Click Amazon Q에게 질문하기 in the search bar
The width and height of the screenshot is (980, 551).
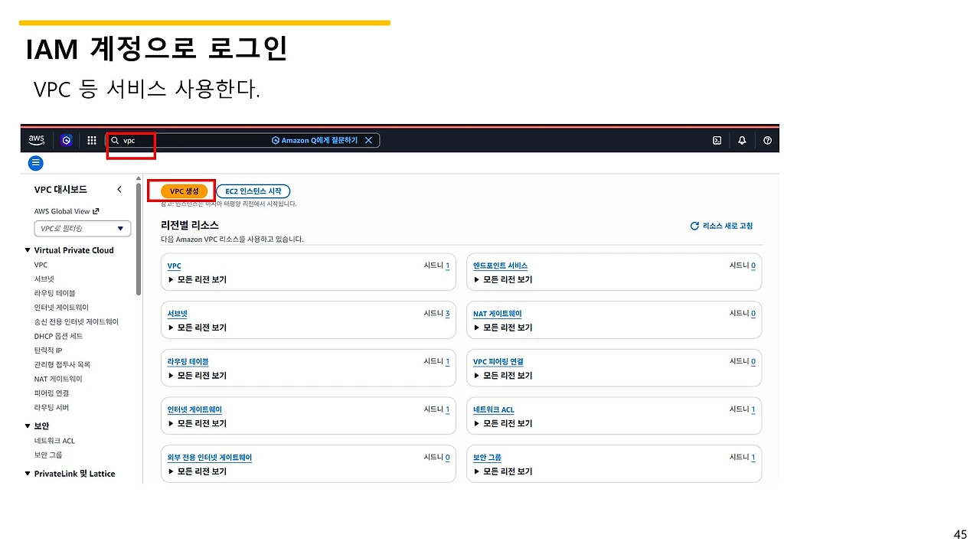(x=314, y=140)
